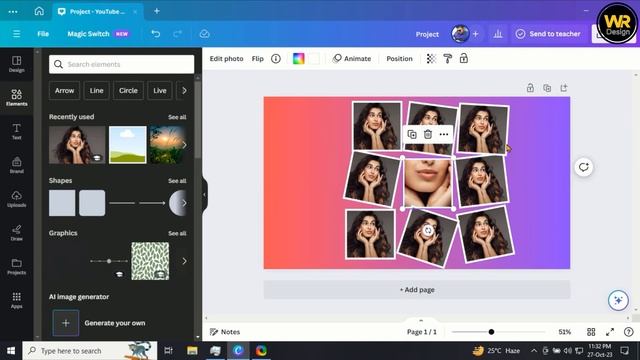See all Shapes
The height and width of the screenshot is (360, 640).
(x=177, y=181)
